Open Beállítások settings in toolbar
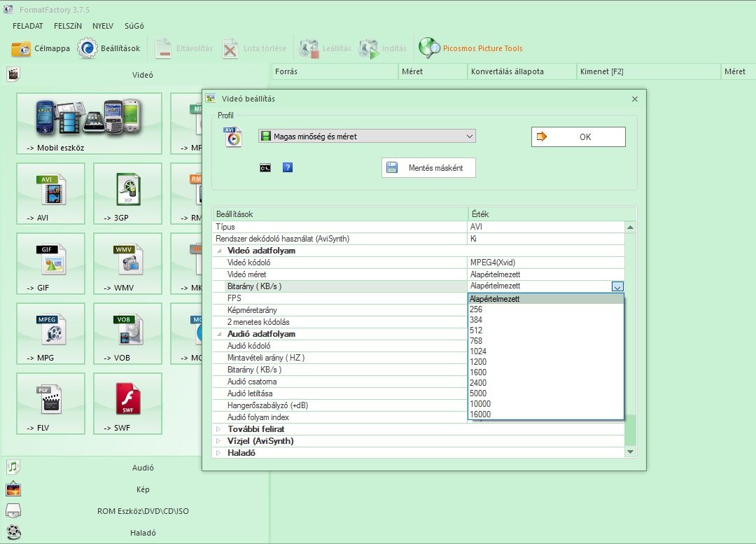The image size is (756, 544). point(108,48)
